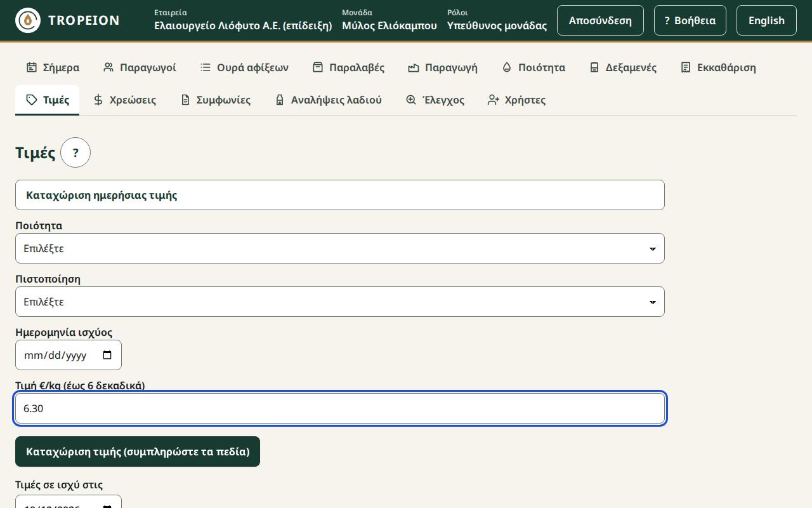Select the Ποιότητα tab
Image resolution: width=812 pixels, height=508 pixels.
coord(534,67)
